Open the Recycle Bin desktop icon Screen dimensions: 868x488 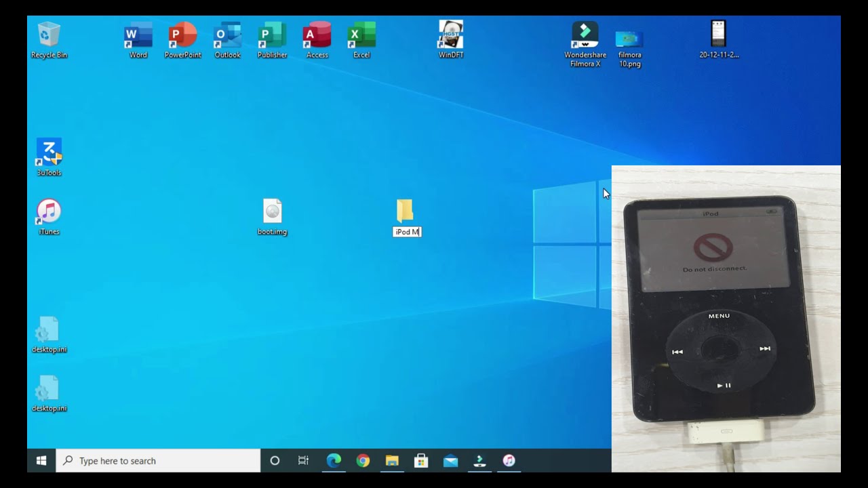pyautogui.click(x=49, y=41)
